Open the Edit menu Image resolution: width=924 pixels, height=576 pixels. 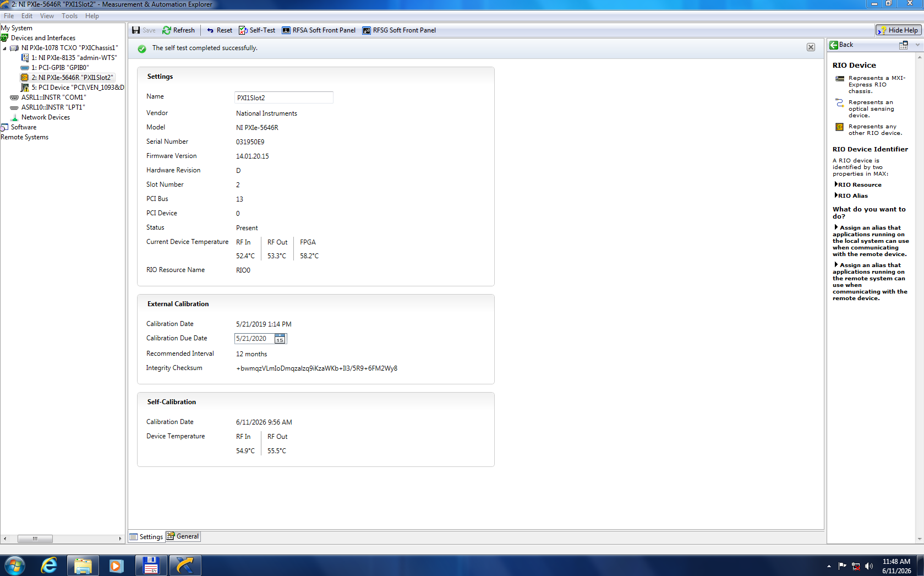pyautogui.click(x=27, y=16)
